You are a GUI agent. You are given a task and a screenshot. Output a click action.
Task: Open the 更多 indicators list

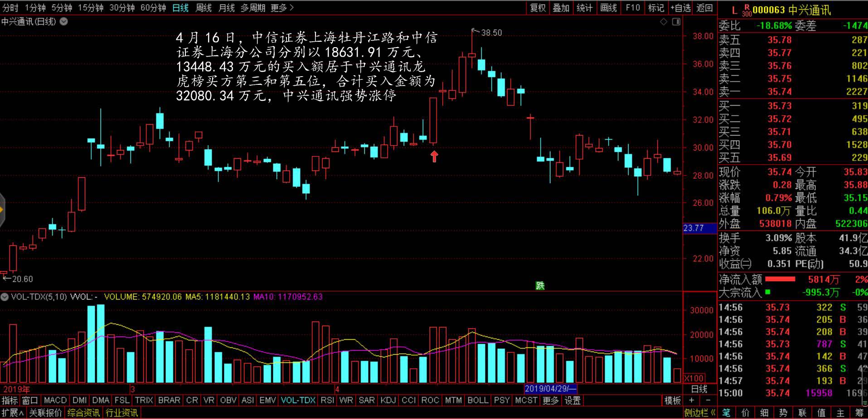coord(551,400)
